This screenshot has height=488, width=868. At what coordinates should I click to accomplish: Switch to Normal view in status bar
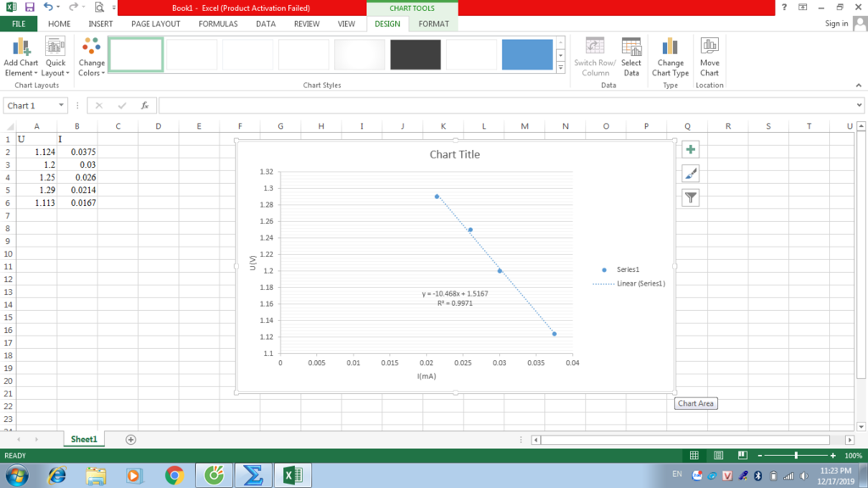(x=693, y=455)
